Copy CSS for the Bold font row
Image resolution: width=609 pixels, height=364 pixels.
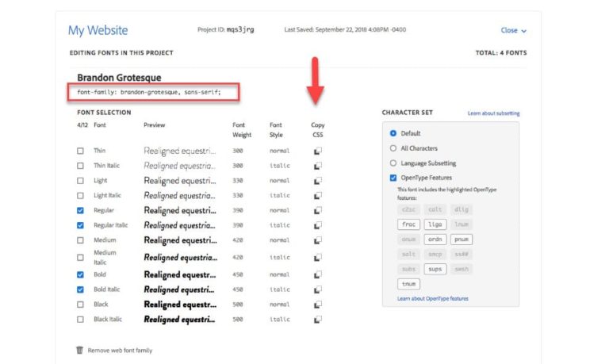pos(318,274)
